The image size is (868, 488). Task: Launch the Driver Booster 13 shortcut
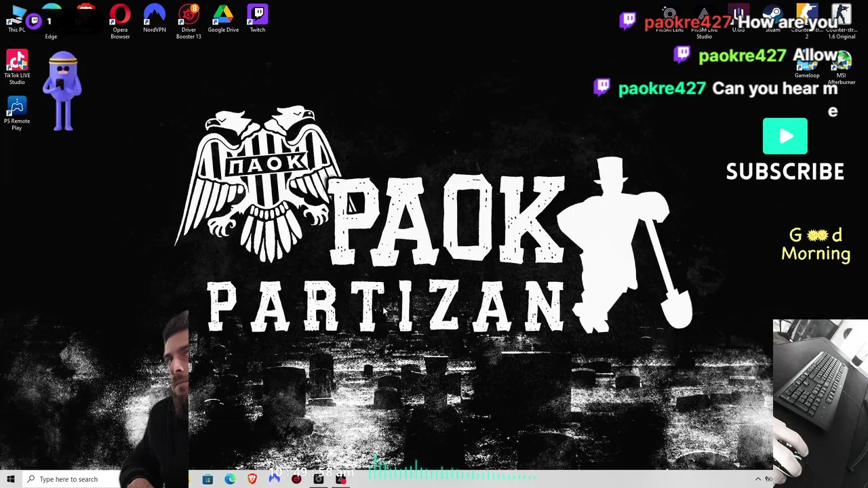(189, 21)
